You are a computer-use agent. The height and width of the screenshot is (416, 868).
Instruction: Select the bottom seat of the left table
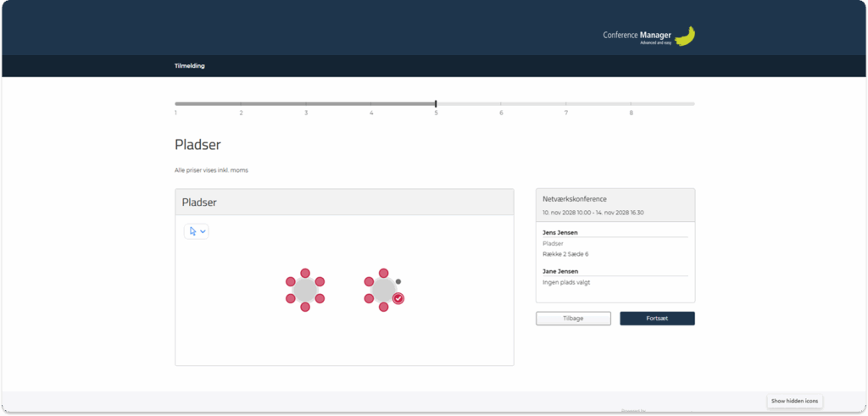305,306
